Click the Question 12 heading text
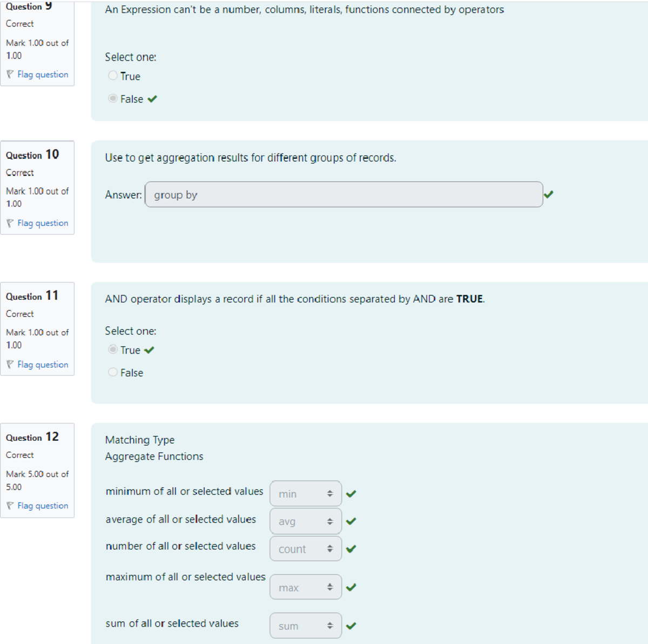This screenshot has height=644, width=648. click(32, 437)
